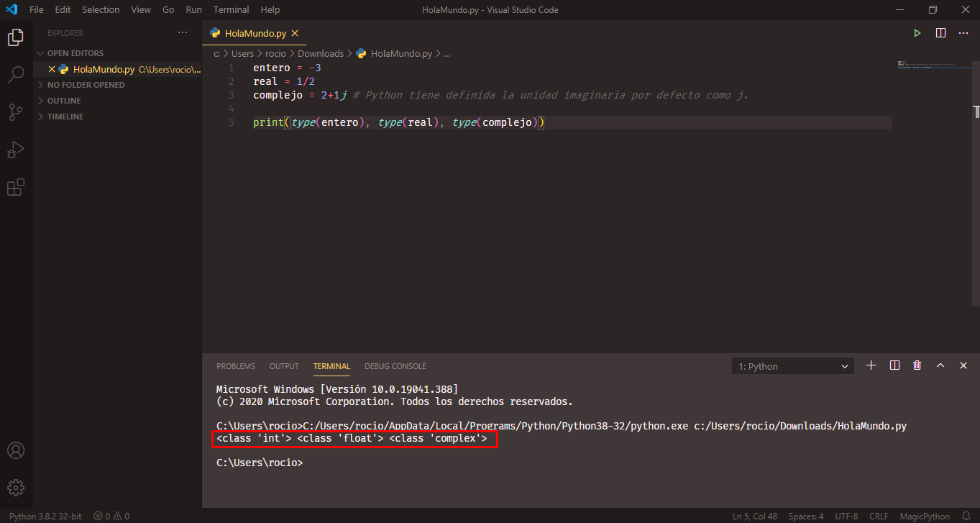Open the Extensions view icon
Viewport: 980px width, 523px height.
pyautogui.click(x=16, y=187)
